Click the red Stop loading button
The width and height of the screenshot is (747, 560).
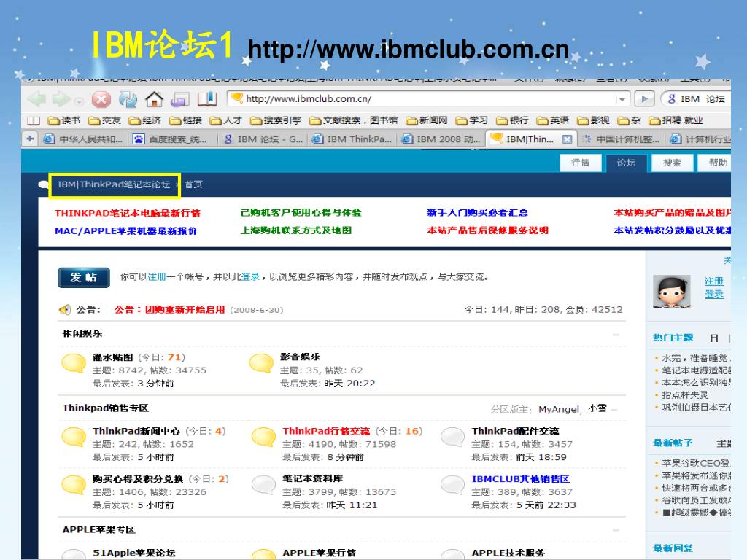[x=101, y=99]
